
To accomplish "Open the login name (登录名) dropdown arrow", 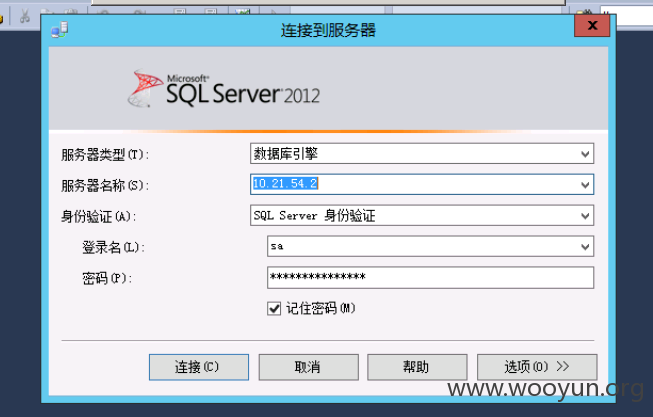I will click(x=585, y=247).
